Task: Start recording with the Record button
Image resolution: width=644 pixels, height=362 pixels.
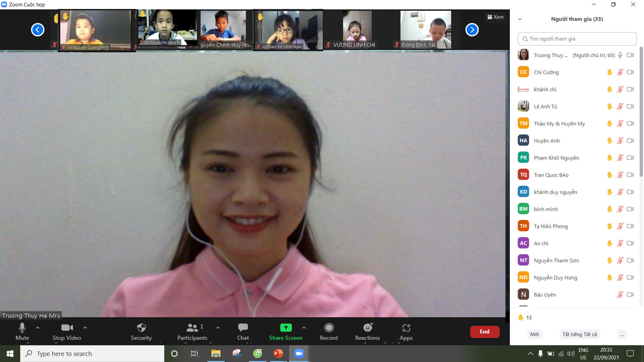Action: point(329,332)
